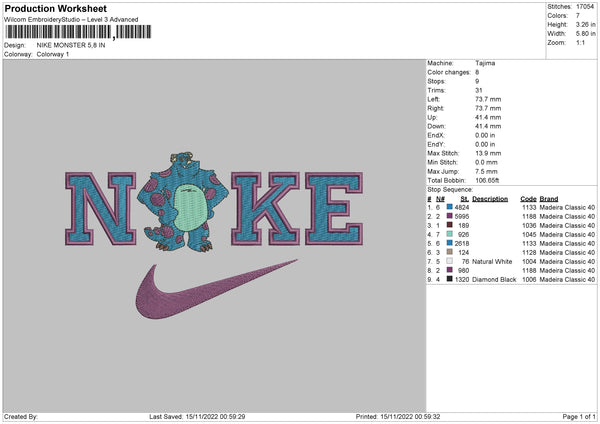This screenshot has height=424, width=600.
Task: Click the Trims value '31'
Action: coord(479,90)
